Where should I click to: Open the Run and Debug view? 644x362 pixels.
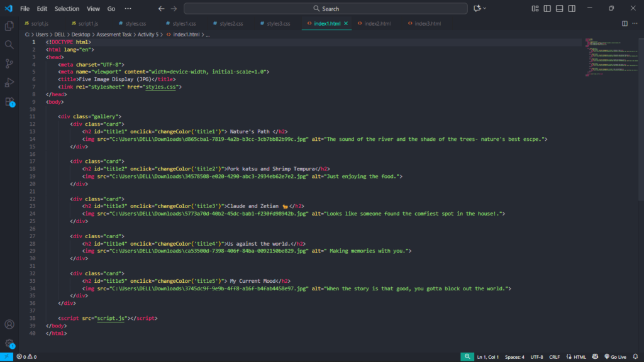tap(9, 82)
